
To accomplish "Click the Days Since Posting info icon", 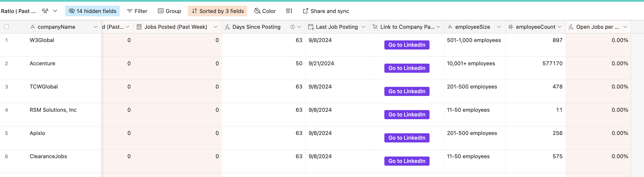I will click(x=292, y=27).
